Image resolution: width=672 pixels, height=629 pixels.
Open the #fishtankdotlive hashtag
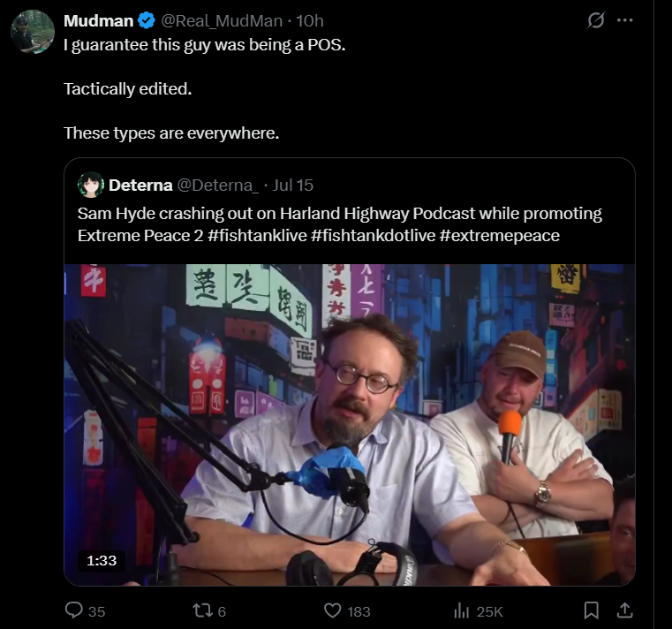pos(374,235)
